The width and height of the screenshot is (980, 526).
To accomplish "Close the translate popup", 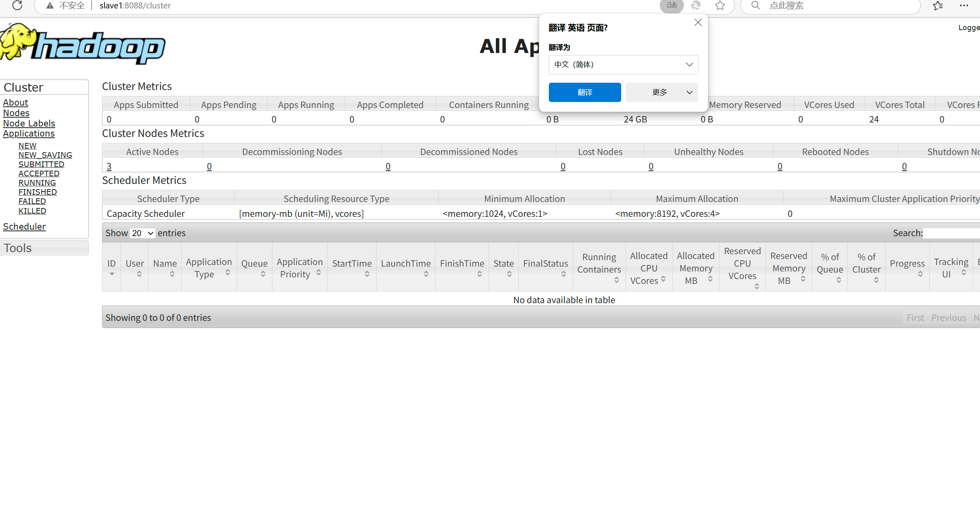I will pyautogui.click(x=698, y=22).
